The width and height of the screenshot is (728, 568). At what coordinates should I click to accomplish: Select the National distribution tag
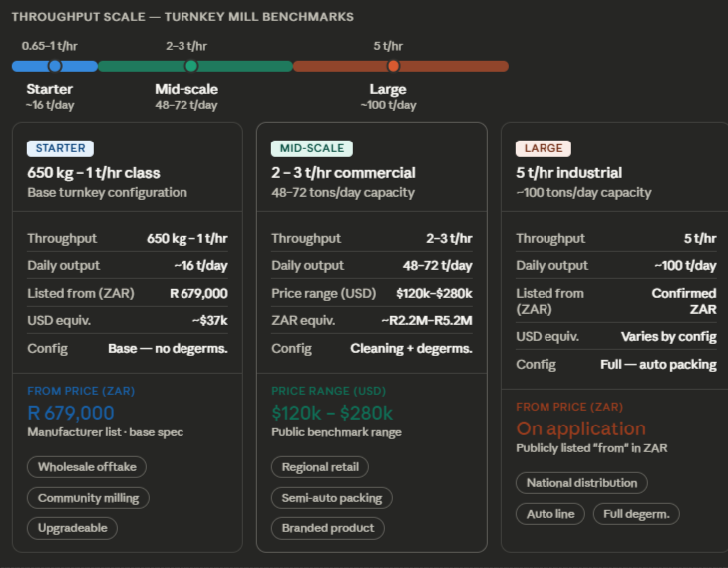581,483
